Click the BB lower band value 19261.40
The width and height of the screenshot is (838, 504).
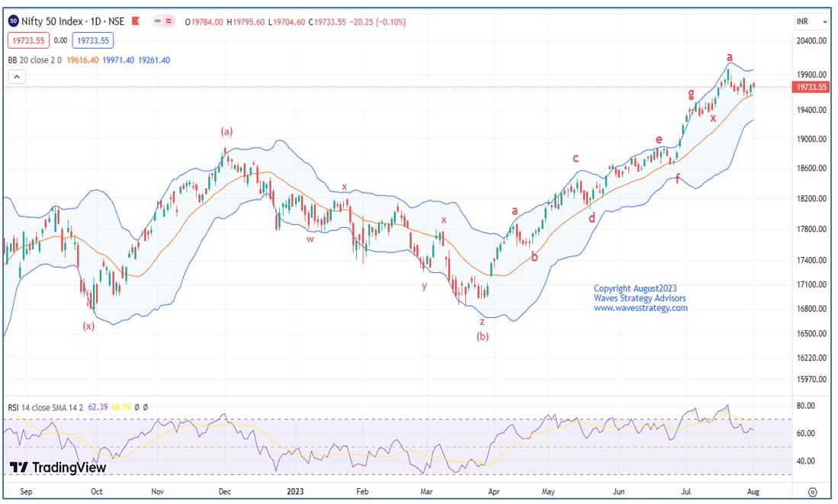click(x=154, y=60)
